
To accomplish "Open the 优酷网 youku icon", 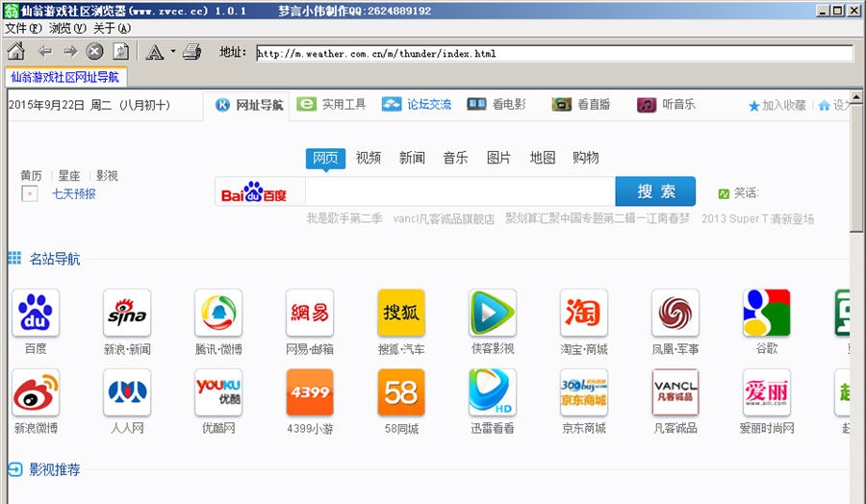I will click(218, 392).
